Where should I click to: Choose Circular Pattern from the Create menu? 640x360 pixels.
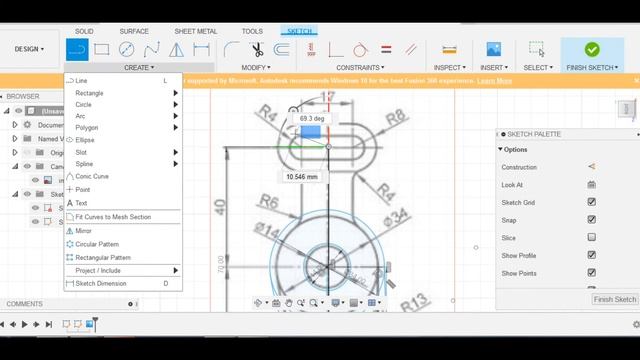(123, 244)
